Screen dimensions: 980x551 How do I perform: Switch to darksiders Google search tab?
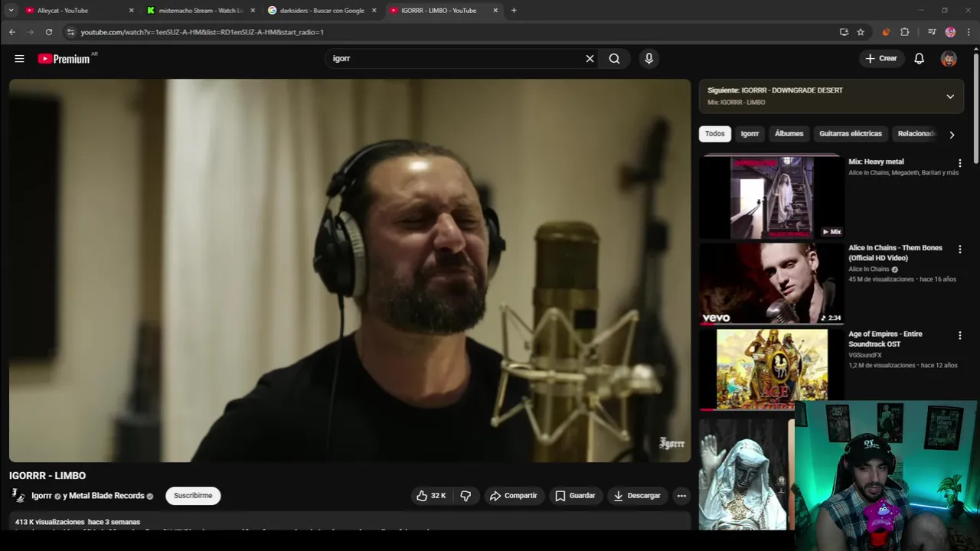322,11
